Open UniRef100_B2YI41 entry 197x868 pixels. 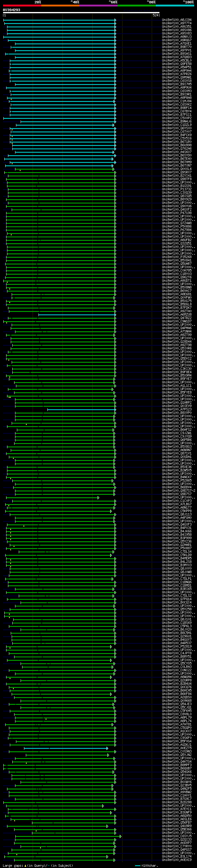177,176
